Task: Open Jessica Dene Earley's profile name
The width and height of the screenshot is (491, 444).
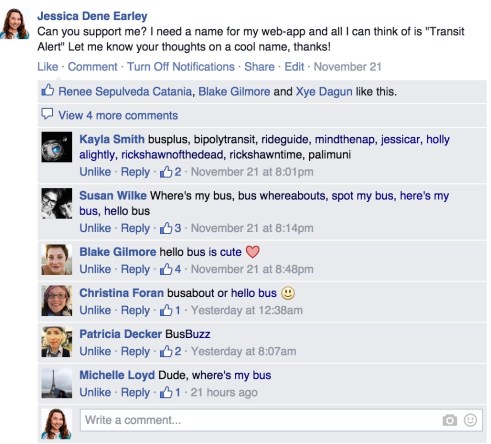Action: pos(92,16)
